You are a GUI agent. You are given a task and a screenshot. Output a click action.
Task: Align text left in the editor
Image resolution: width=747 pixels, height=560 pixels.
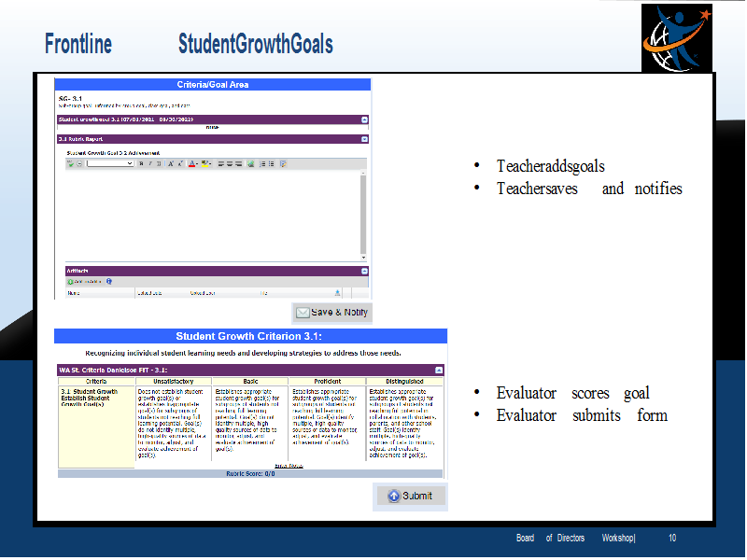click(221, 164)
